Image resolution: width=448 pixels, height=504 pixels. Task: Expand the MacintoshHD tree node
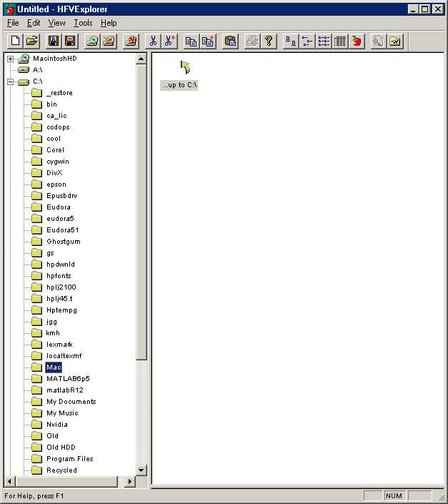(11, 59)
